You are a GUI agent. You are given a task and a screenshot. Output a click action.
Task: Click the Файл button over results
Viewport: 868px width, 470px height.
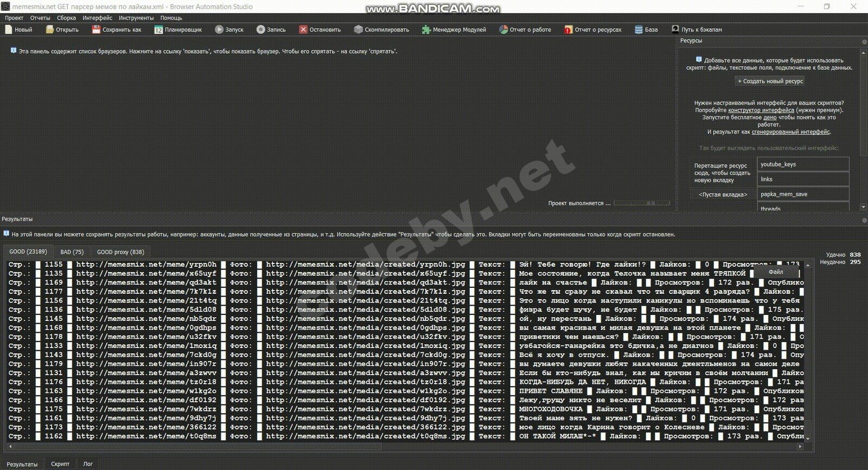coord(775,272)
